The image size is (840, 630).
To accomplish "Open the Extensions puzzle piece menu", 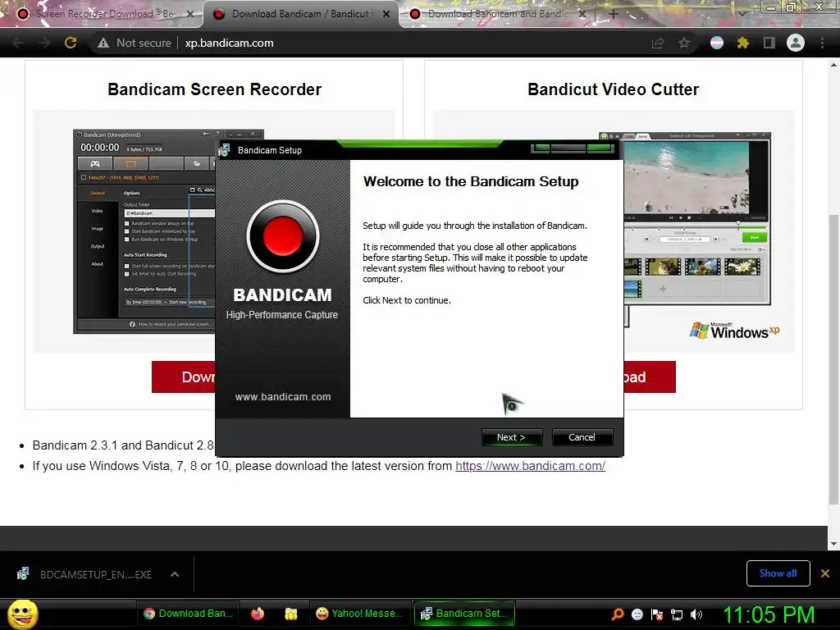I will [x=743, y=43].
